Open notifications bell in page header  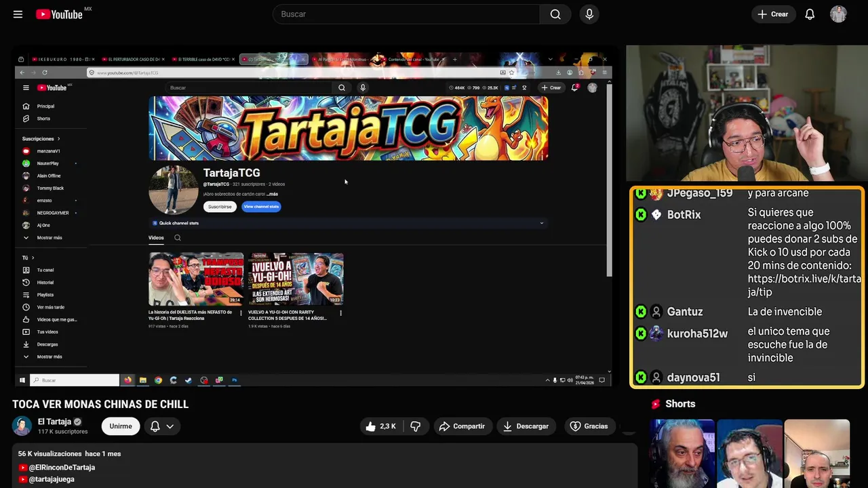(x=810, y=14)
